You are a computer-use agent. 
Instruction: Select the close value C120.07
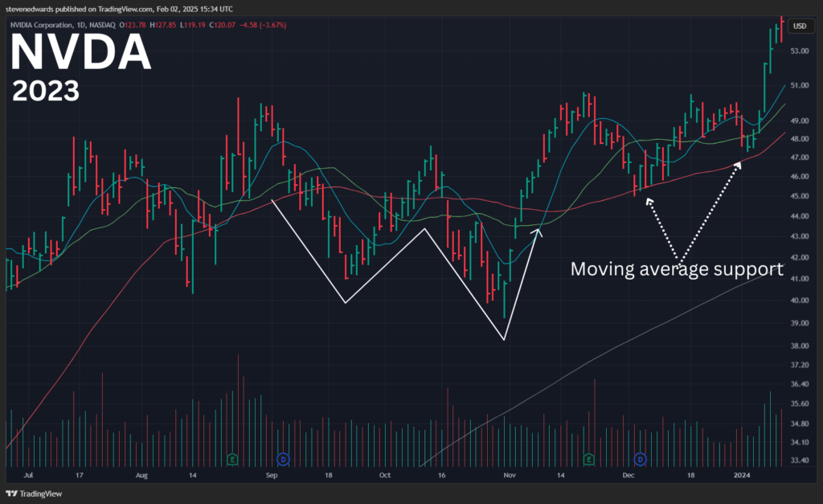[223, 25]
